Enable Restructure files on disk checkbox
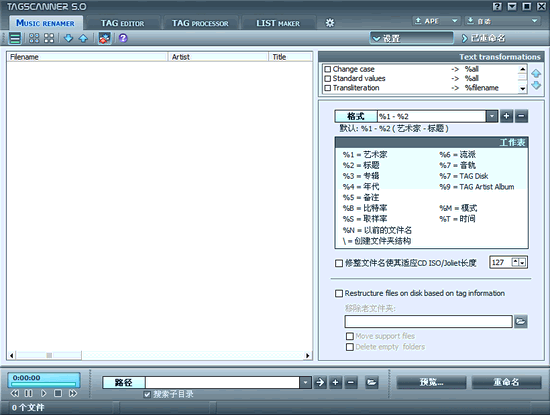The height and width of the screenshot is (415, 550). [x=339, y=293]
